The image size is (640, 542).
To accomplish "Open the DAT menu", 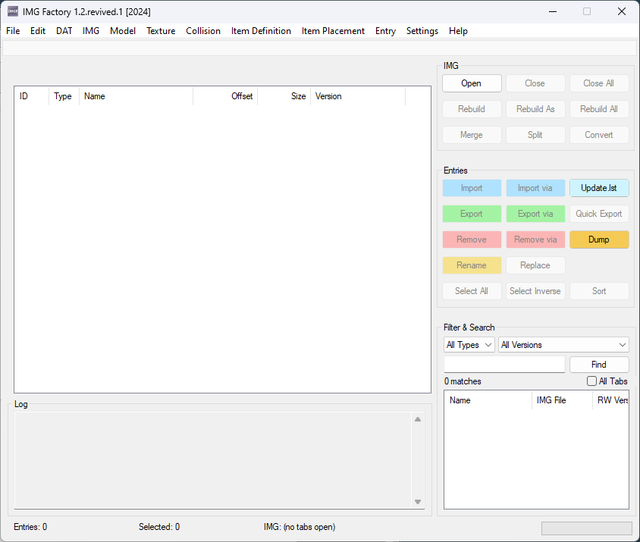I will (64, 31).
